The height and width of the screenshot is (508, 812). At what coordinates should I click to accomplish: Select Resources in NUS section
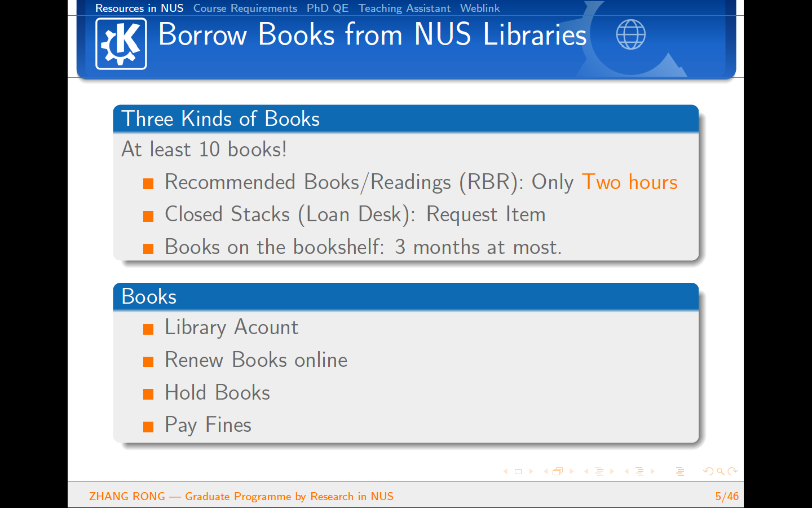coord(139,8)
